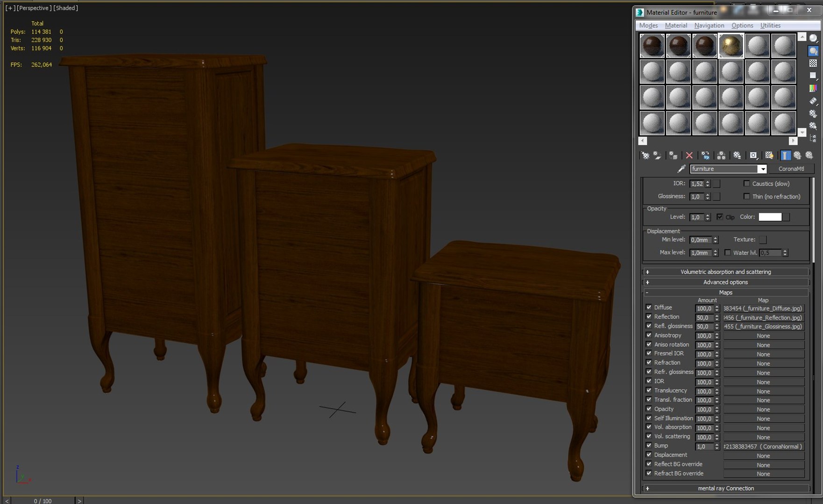Toggle the Show End Result icon
Viewport: 823px width, 504px height.
point(786,155)
